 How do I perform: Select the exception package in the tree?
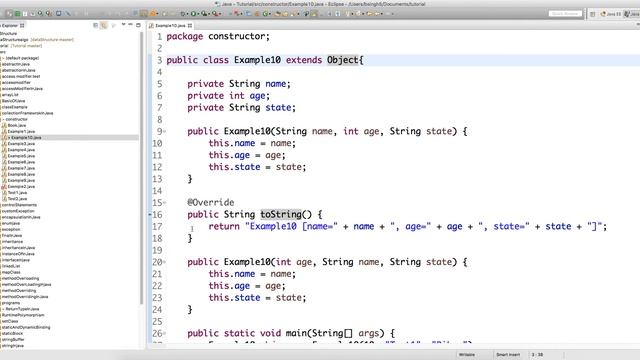(x=11, y=229)
